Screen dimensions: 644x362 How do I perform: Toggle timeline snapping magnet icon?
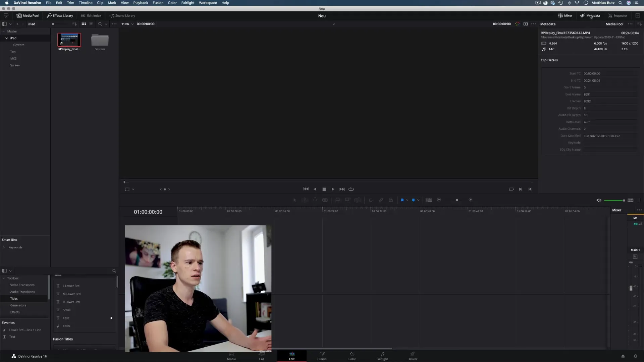click(x=371, y=200)
